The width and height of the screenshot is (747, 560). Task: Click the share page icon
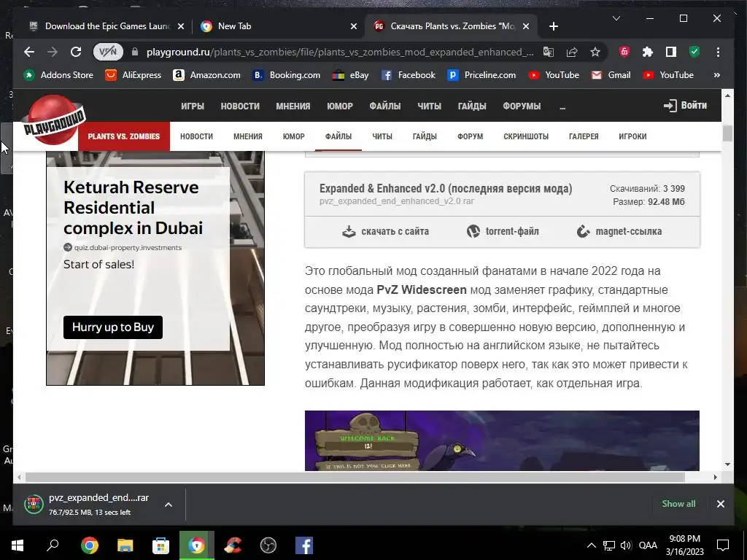click(572, 52)
